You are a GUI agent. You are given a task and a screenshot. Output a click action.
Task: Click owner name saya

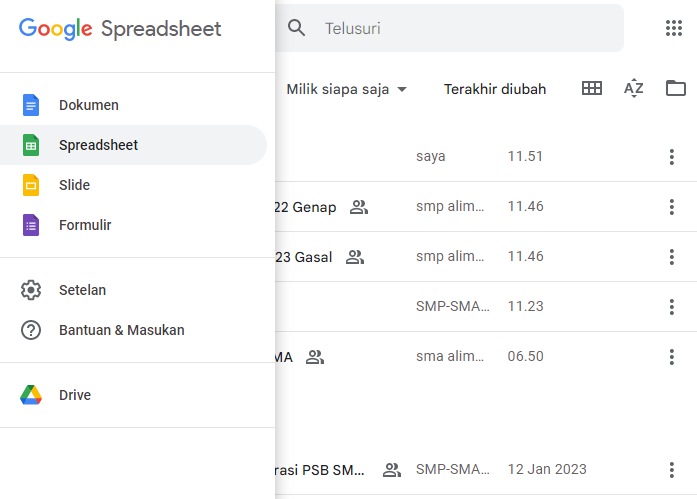pyautogui.click(x=430, y=156)
